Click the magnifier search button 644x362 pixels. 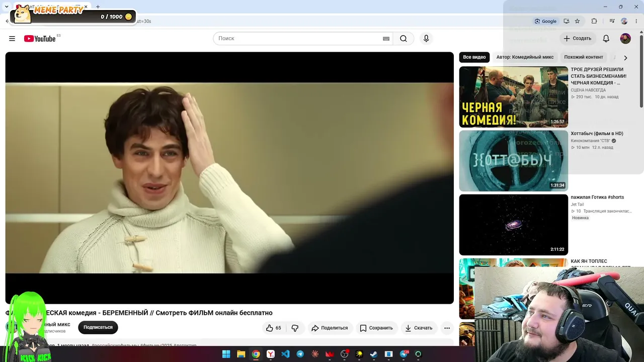pyautogui.click(x=404, y=39)
